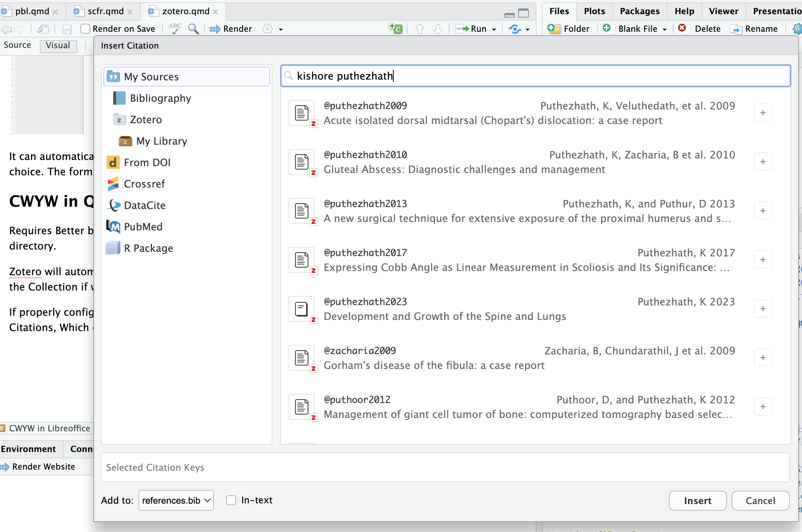Switch to Visual editor mode
This screenshot has width=802, height=532.
[58, 46]
